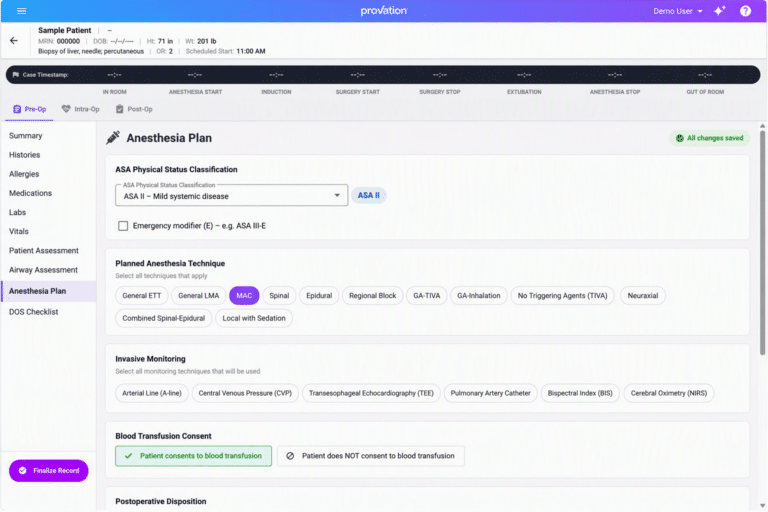768x512 pixels.
Task: Open Patient Assessment in the sidebar
Action: coord(44,250)
